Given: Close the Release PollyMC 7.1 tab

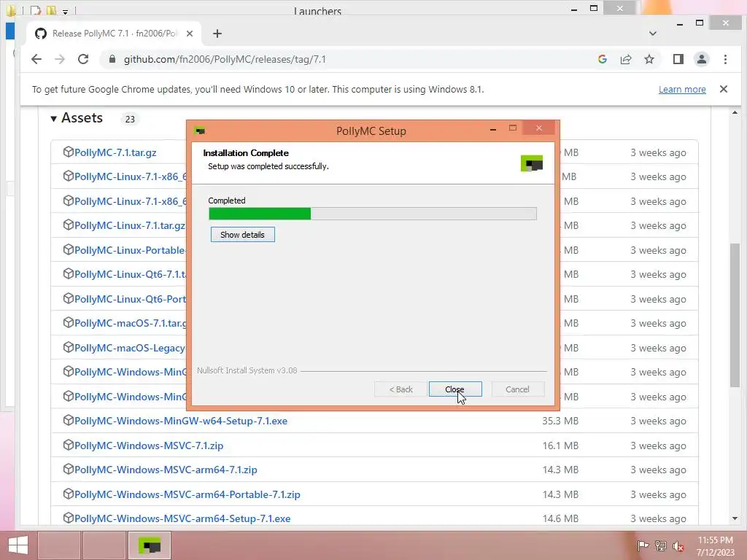Looking at the screenshot, I should (x=190, y=34).
